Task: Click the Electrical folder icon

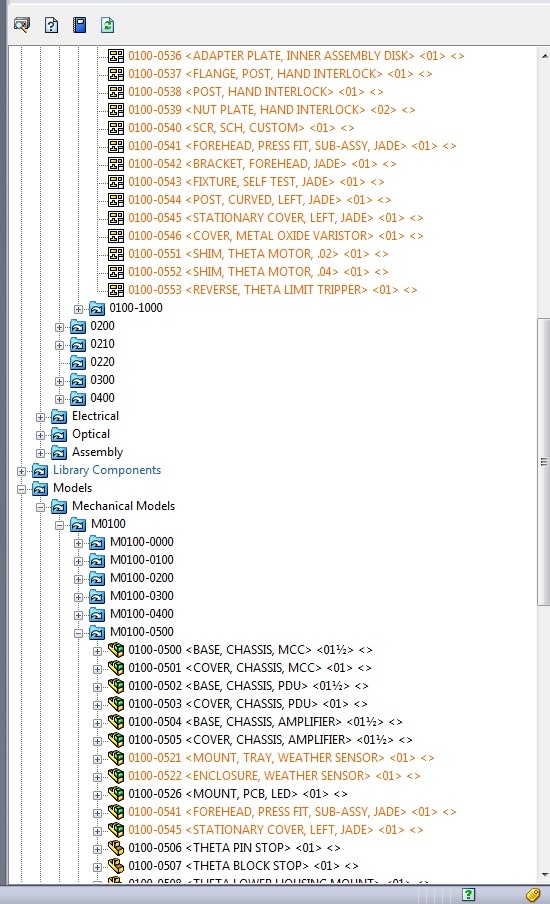Action: pyautogui.click(x=59, y=417)
